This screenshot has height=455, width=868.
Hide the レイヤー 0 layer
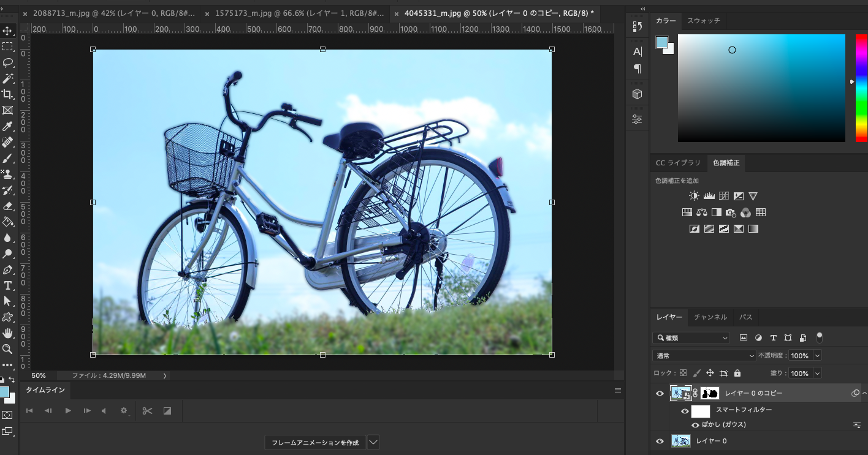(x=660, y=441)
